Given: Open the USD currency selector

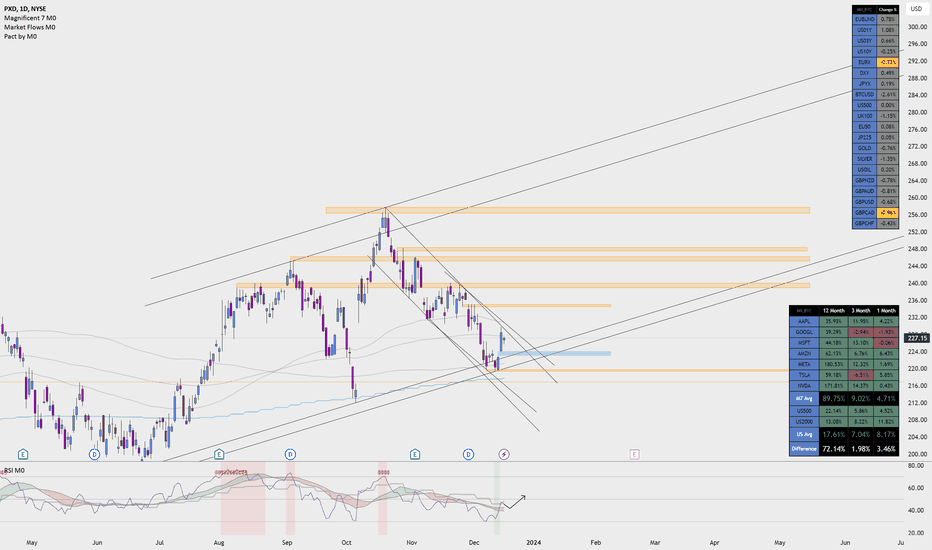Looking at the screenshot, I should click(x=916, y=9).
